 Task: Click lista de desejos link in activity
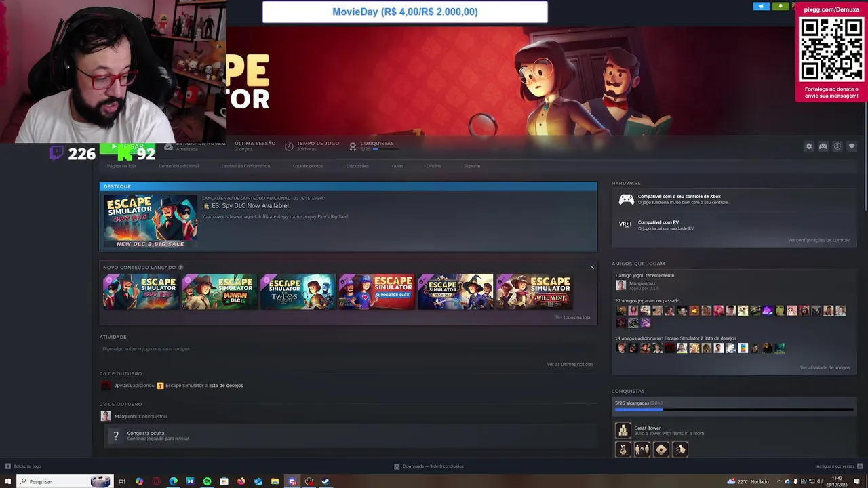(x=226, y=386)
